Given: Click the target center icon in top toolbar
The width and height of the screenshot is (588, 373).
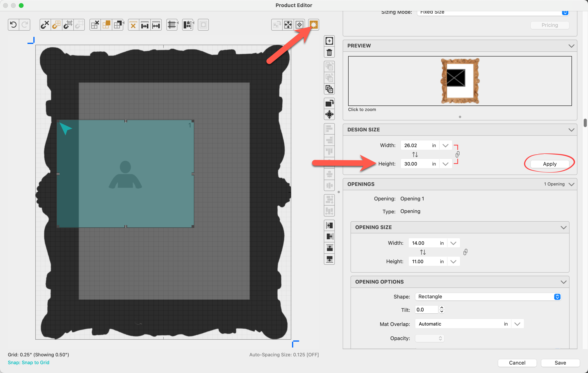Looking at the screenshot, I should click(x=299, y=25).
